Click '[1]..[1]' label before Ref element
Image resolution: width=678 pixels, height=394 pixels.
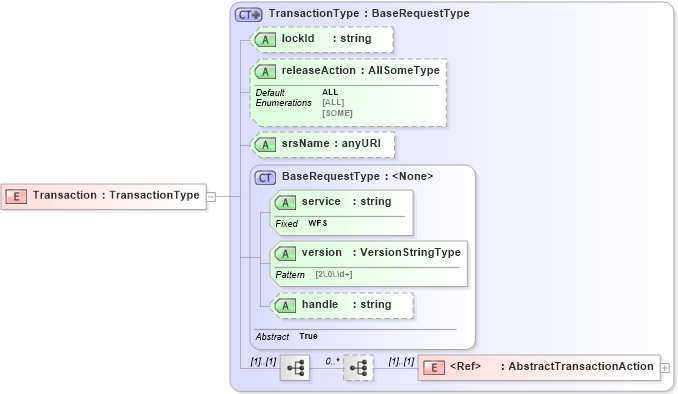pyautogui.click(x=401, y=361)
